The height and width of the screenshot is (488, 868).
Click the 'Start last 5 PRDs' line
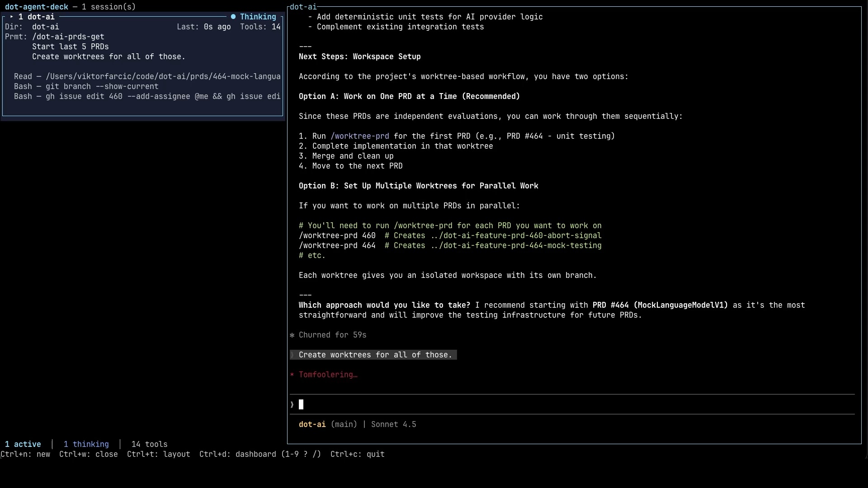click(x=71, y=47)
